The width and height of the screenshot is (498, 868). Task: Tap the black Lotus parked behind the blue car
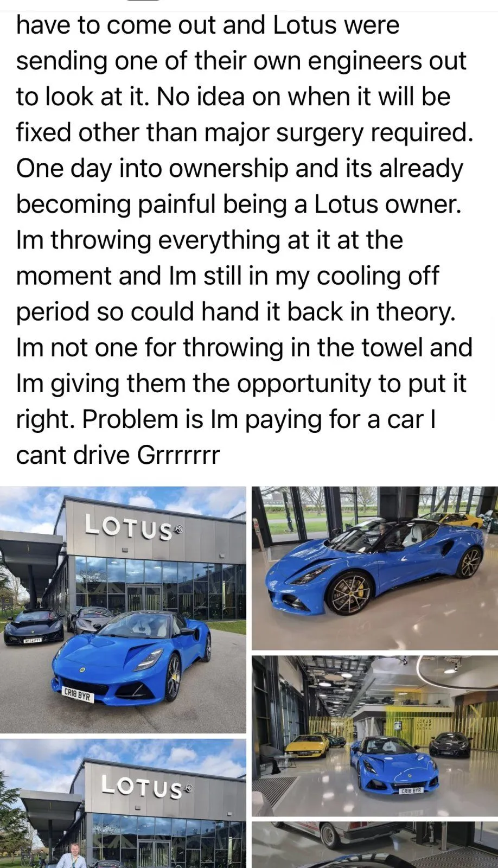tap(33, 627)
